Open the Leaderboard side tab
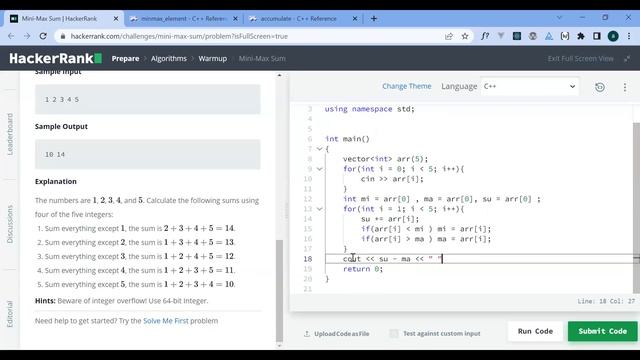Image resolution: width=640 pixels, height=360 pixels. coord(10,134)
